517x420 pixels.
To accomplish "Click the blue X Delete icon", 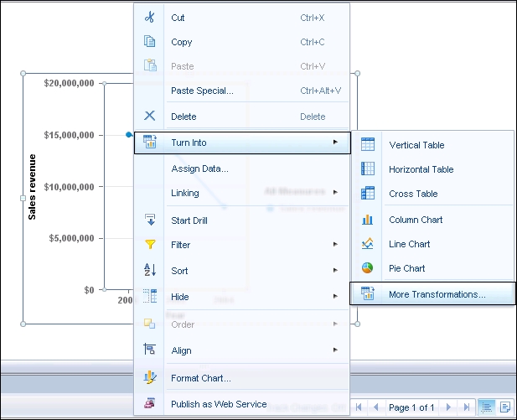I will pyautogui.click(x=150, y=117).
